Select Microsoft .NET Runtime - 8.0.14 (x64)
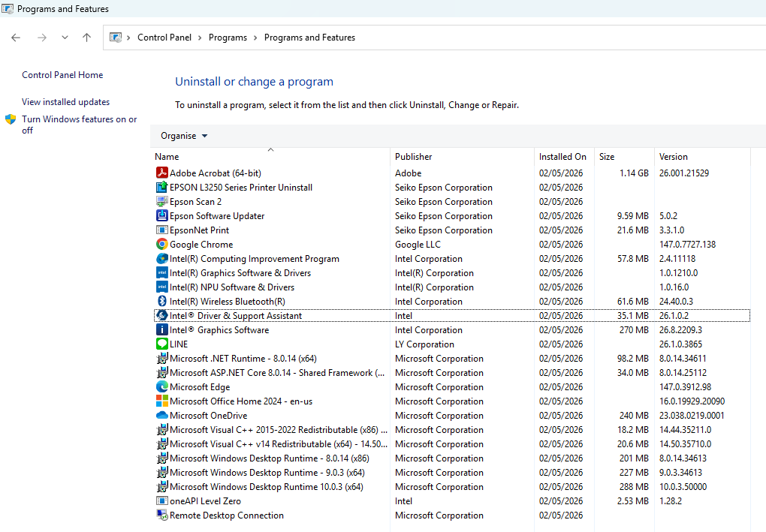Screen dimensions: 766x532 (x=452, y=358)
